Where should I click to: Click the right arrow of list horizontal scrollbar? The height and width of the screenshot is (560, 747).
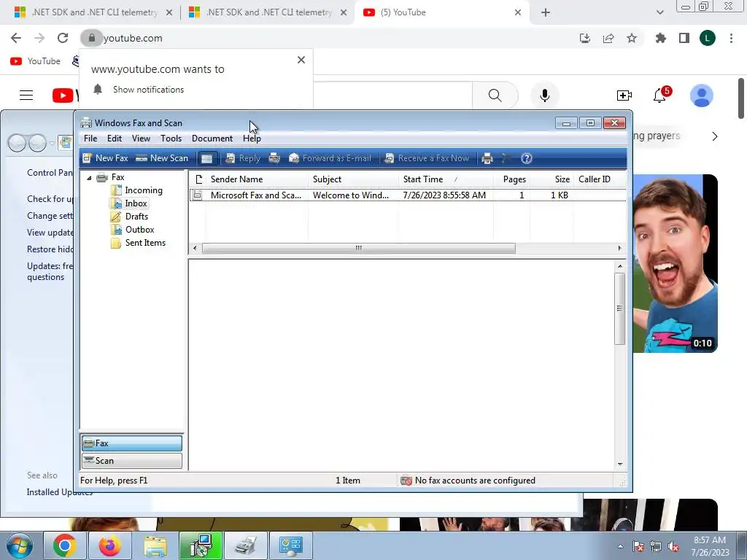619,248
